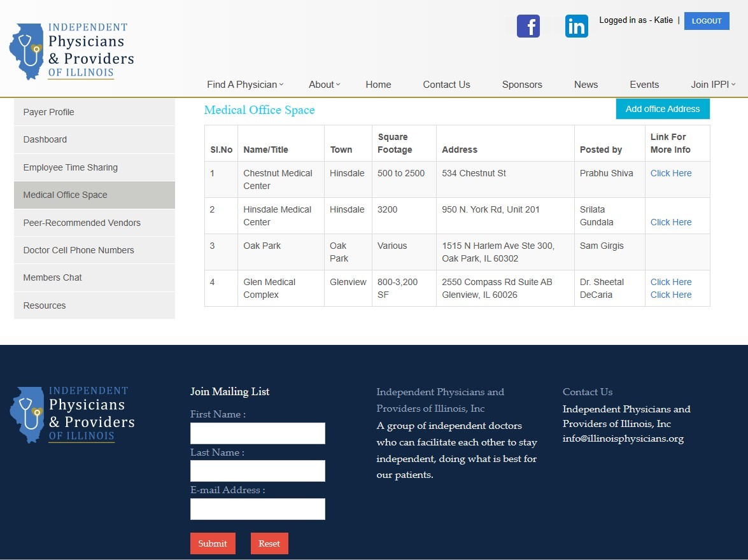Screen dimensions: 748x560
Task: Click the info@illinoisphysicians.org email text
Action: click(623, 438)
